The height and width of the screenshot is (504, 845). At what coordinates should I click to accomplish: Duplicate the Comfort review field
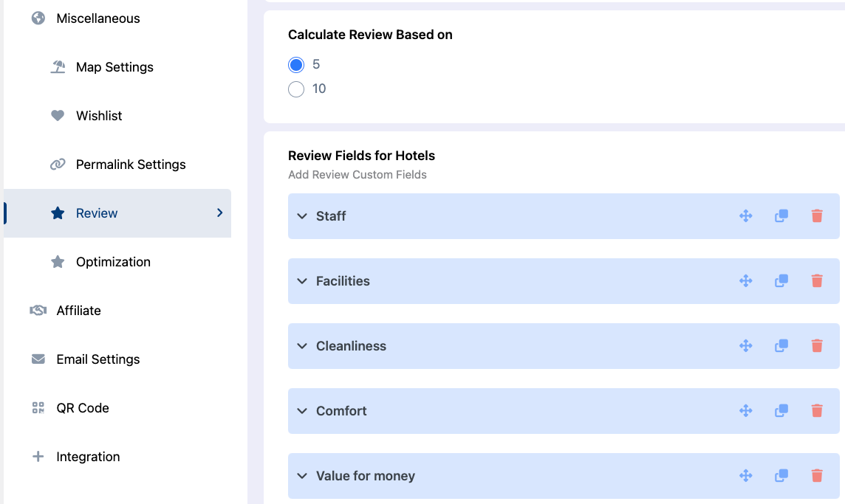(x=781, y=410)
